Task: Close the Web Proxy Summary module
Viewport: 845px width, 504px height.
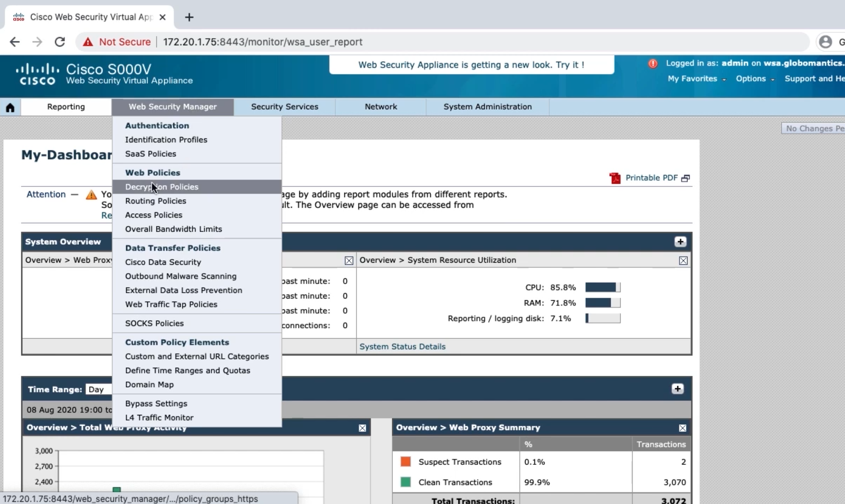Action: (682, 428)
